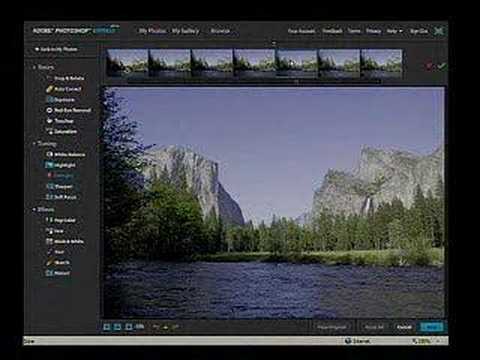Select the third highlight variation thumbnail
480x360 pixels.
(212, 63)
